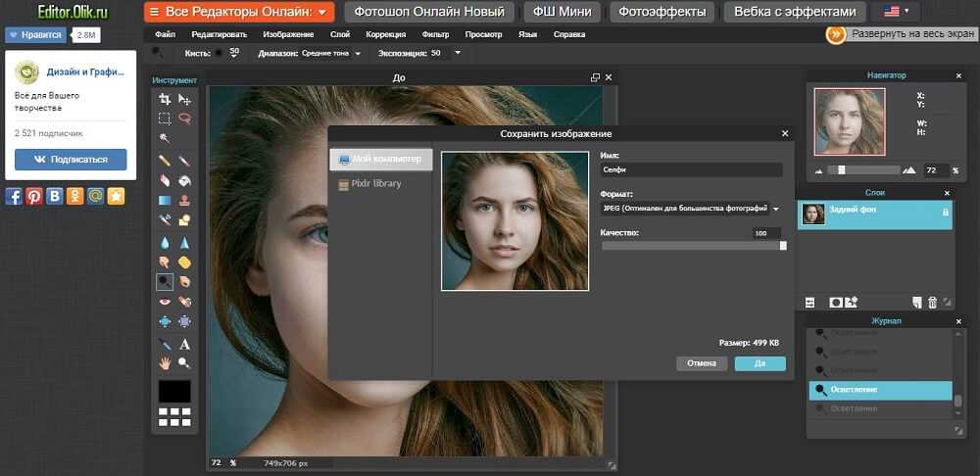
Task: Select the Red Eye reduction tool
Action: [x=165, y=302]
